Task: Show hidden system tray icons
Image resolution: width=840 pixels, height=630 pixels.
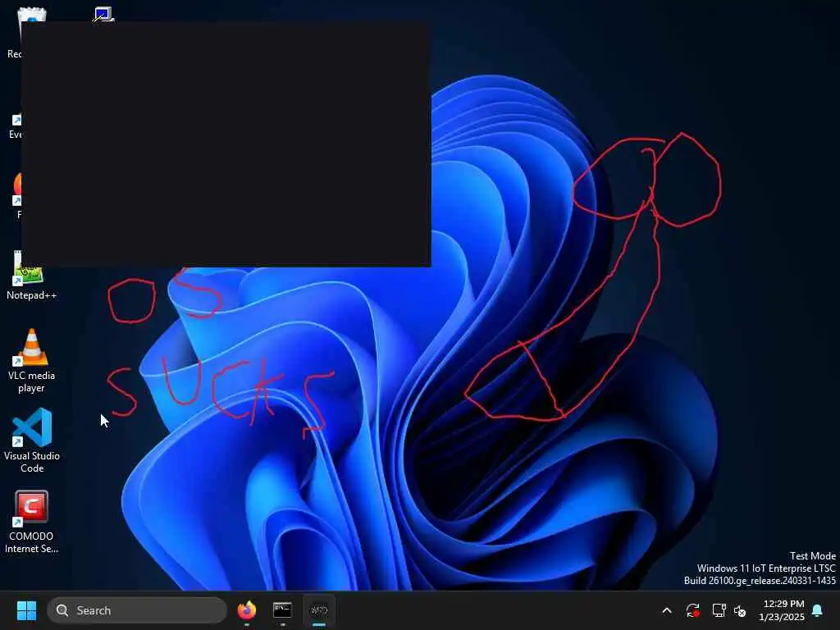Action: pos(667,610)
